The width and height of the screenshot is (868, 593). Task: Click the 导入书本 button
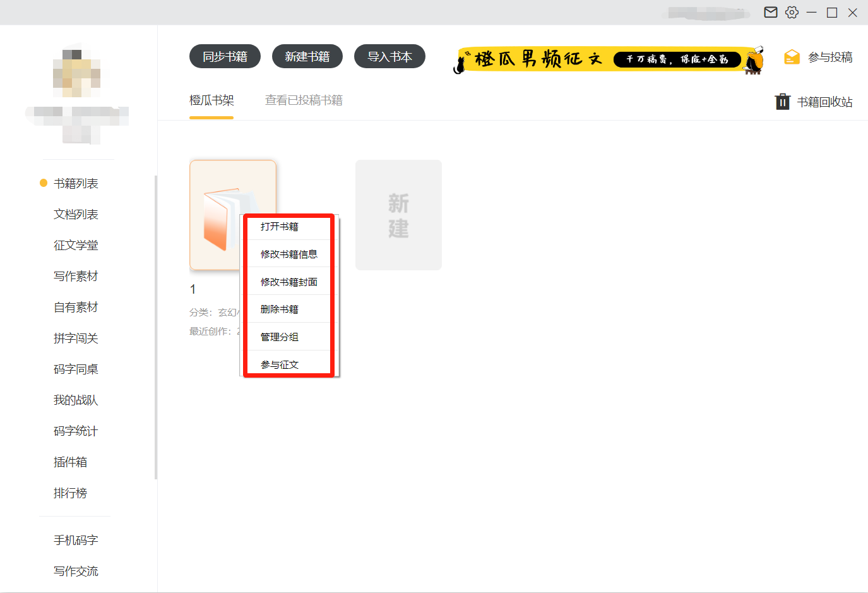(x=389, y=56)
